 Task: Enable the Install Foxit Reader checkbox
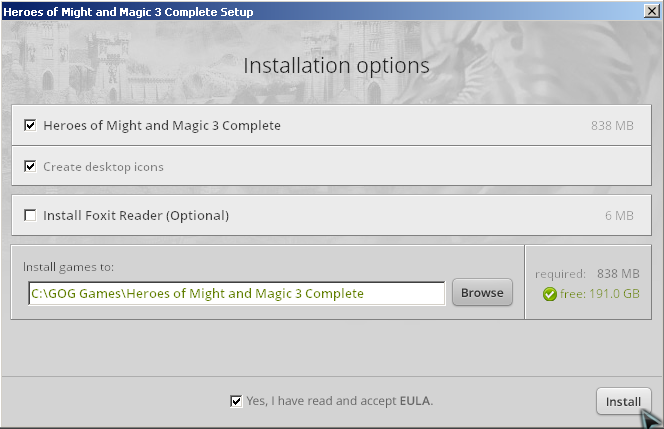point(30,215)
